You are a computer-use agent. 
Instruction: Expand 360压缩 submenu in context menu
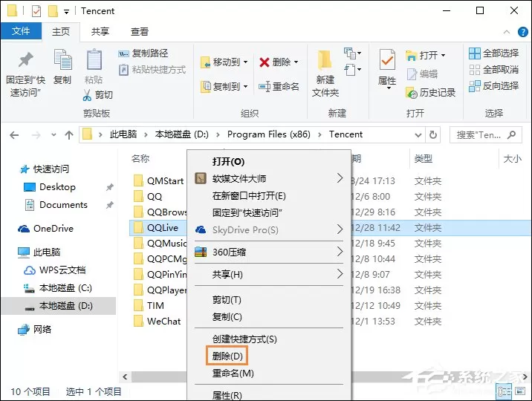pos(340,252)
